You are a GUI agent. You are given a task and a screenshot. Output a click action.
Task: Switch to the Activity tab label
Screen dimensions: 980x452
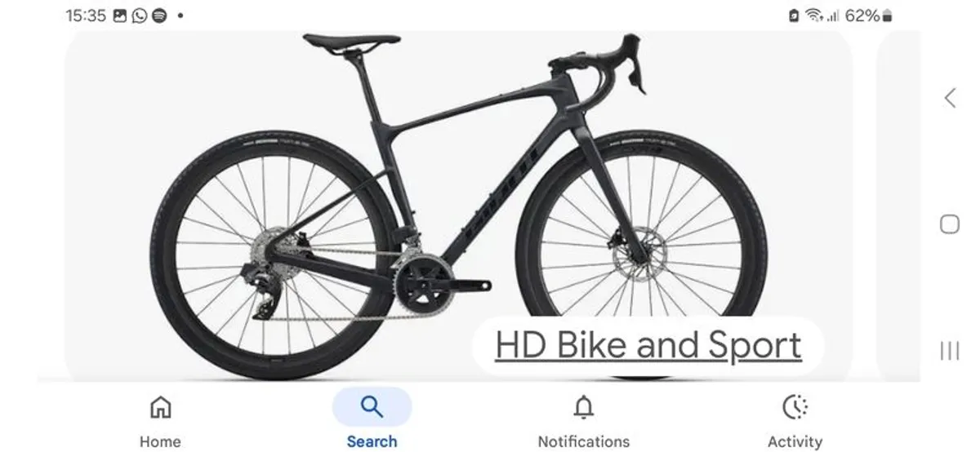tap(795, 441)
